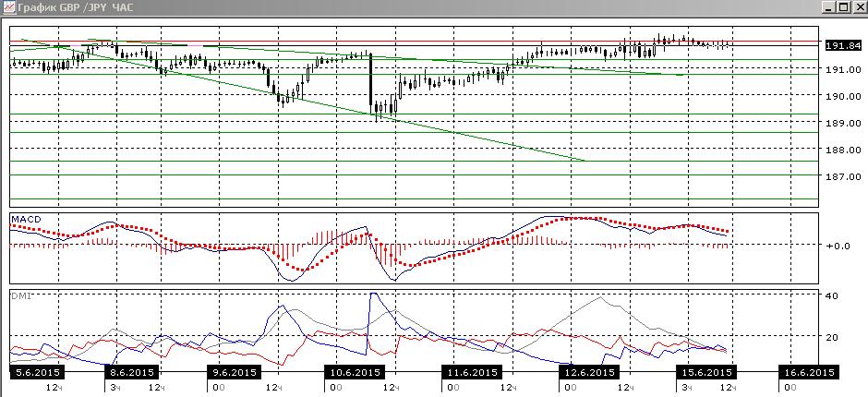Minimize the GBP/JPY chart window

click(x=828, y=7)
